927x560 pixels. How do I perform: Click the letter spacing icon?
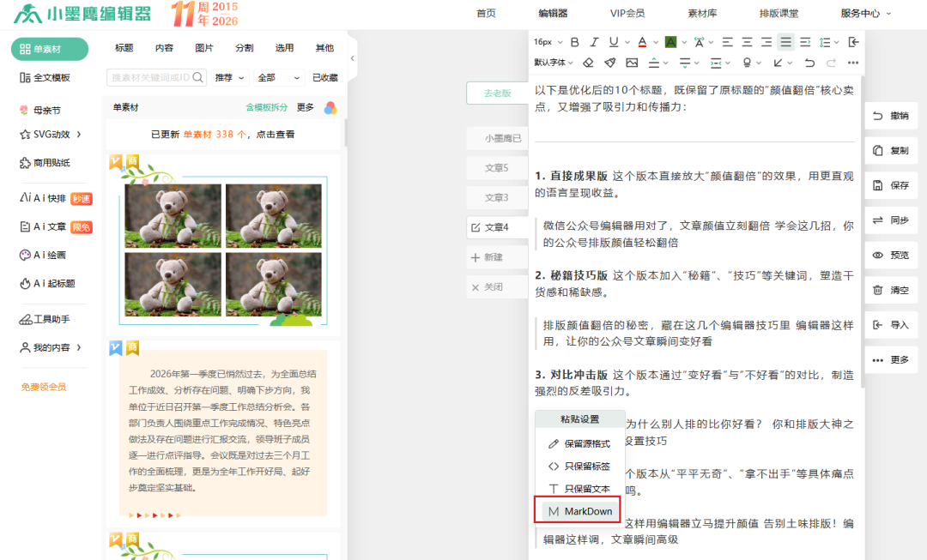(x=699, y=42)
